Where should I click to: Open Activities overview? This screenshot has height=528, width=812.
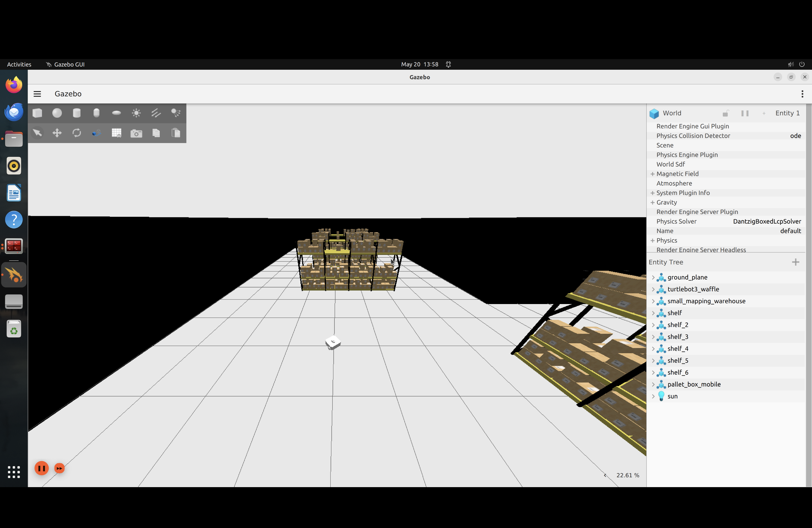[19, 64]
